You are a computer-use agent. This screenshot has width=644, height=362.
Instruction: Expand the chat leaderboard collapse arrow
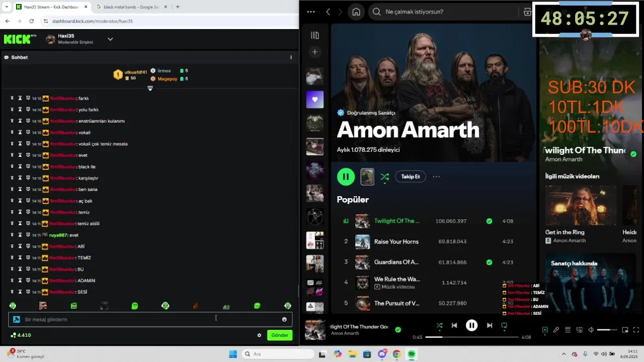click(150, 88)
